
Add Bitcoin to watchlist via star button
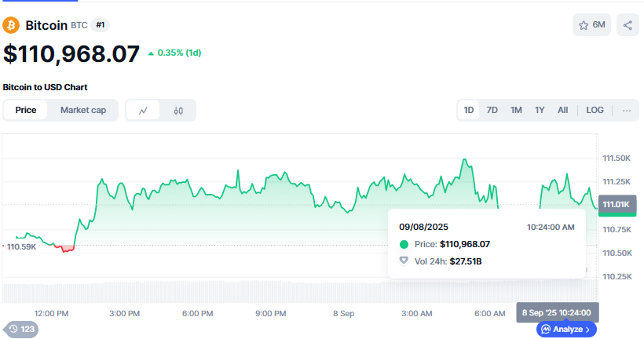click(x=591, y=25)
